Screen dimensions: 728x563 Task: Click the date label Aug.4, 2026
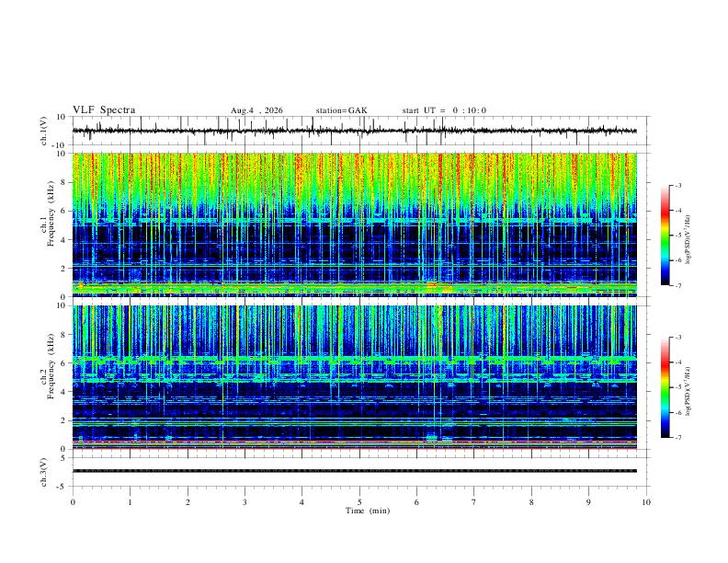tap(256, 110)
